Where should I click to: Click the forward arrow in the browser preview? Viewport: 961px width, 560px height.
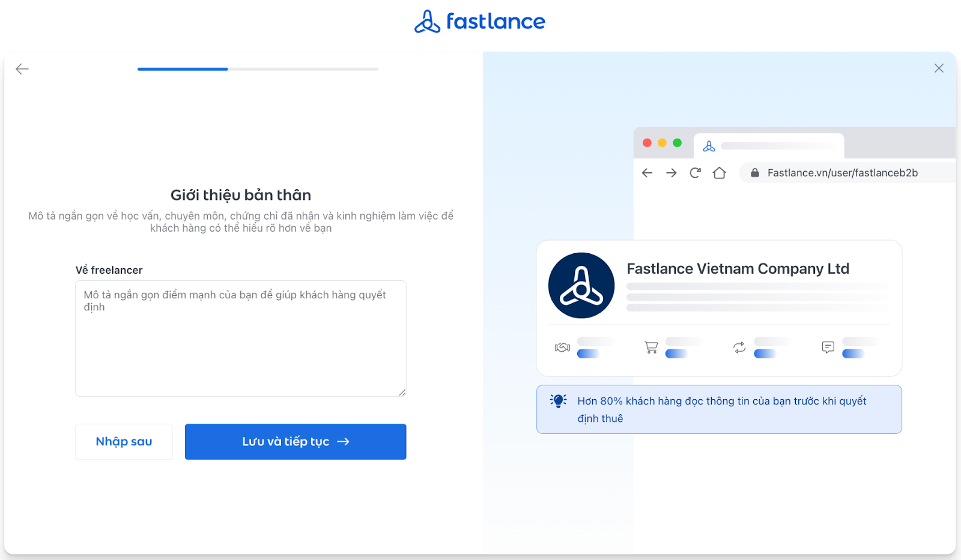[x=671, y=173]
